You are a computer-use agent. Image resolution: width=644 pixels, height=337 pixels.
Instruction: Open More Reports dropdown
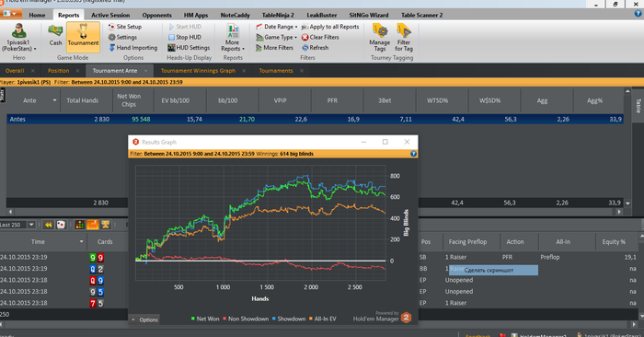point(233,37)
